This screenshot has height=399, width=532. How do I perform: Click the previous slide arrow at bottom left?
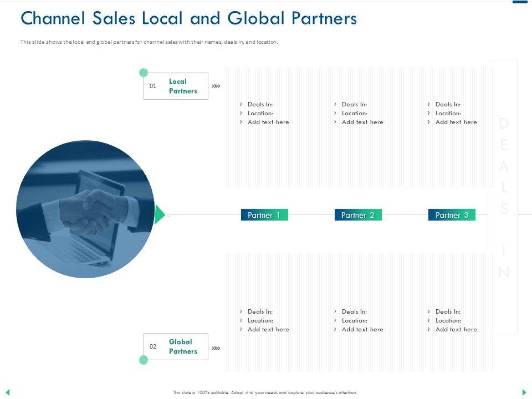pyautogui.click(x=7, y=392)
